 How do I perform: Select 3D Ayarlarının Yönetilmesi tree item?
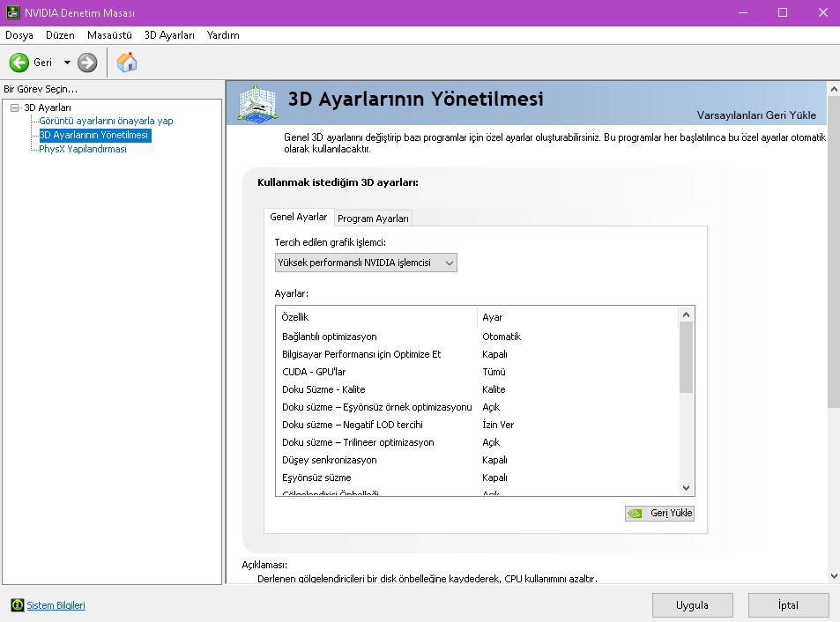click(x=94, y=135)
